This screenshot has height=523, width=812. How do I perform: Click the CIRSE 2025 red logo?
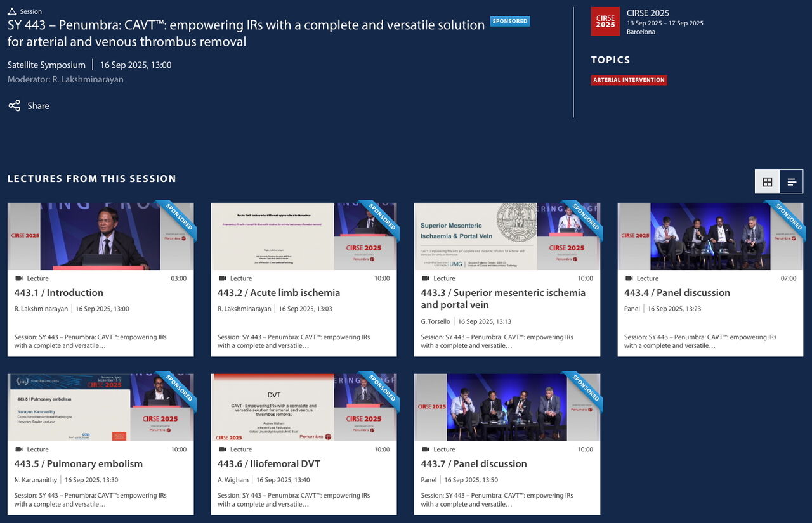pos(605,22)
